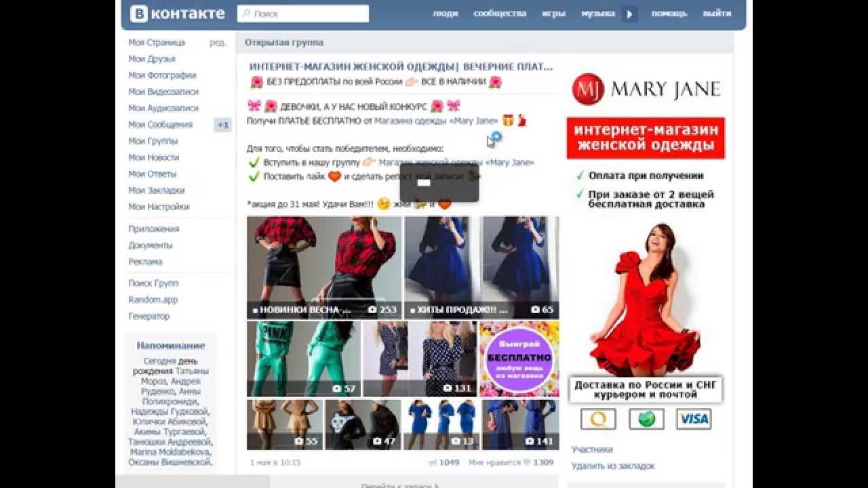Open Мои Фотографии

click(162, 75)
